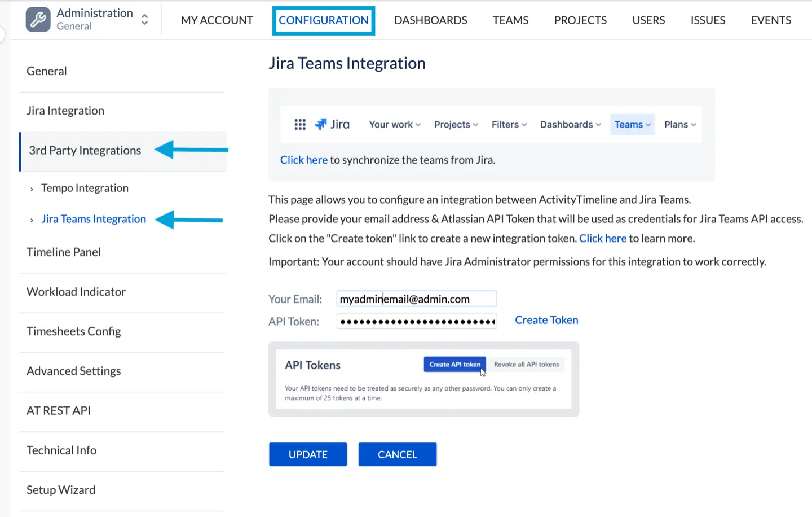Expand the Tempo Integration chevron

coord(32,189)
